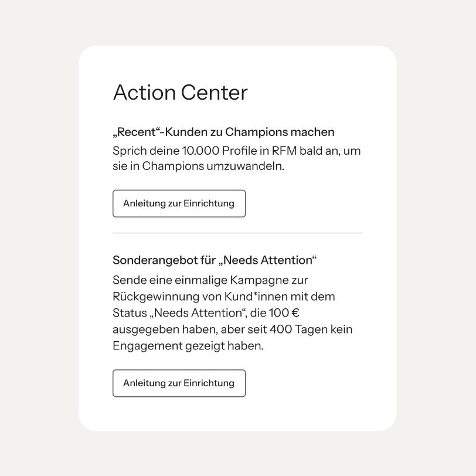The image size is (476, 476).
Task: Click the "Action Center" title
Action: tap(181, 92)
